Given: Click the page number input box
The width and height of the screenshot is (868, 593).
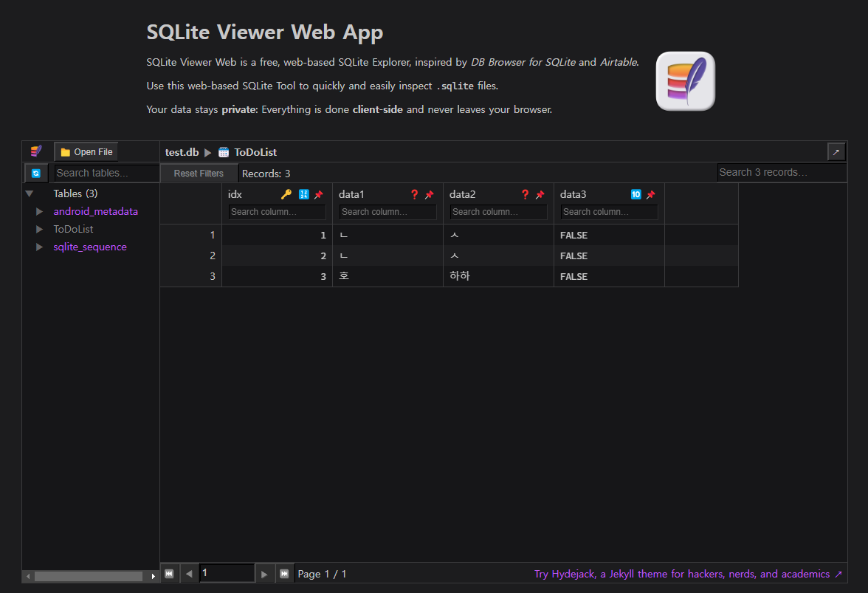Looking at the screenshot, I should point(227,573).
